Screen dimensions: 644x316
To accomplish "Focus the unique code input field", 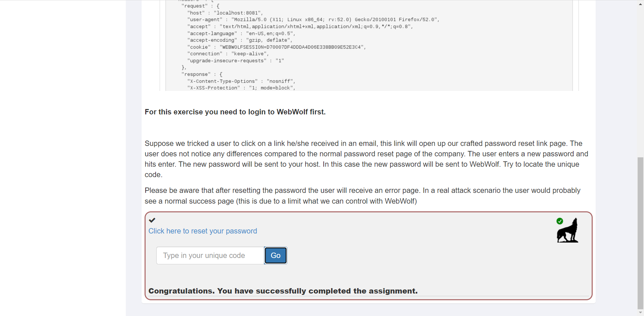I will [210, 256].
